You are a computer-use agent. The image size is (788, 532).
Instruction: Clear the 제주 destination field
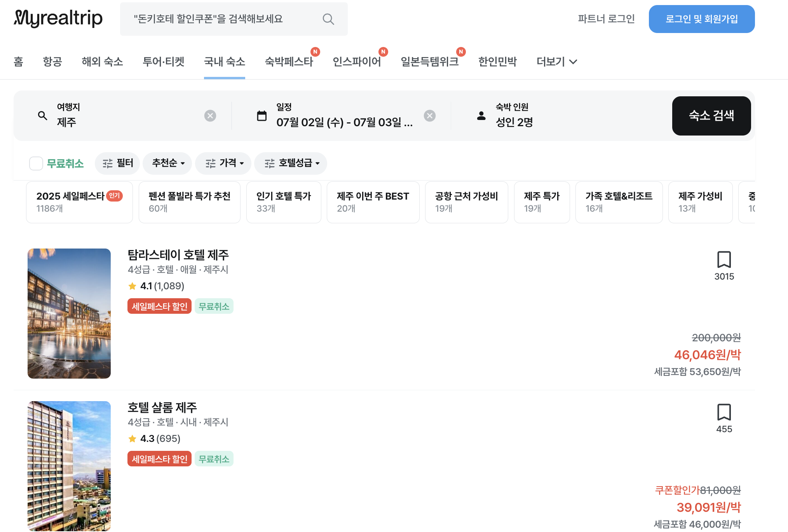point(210,116)
